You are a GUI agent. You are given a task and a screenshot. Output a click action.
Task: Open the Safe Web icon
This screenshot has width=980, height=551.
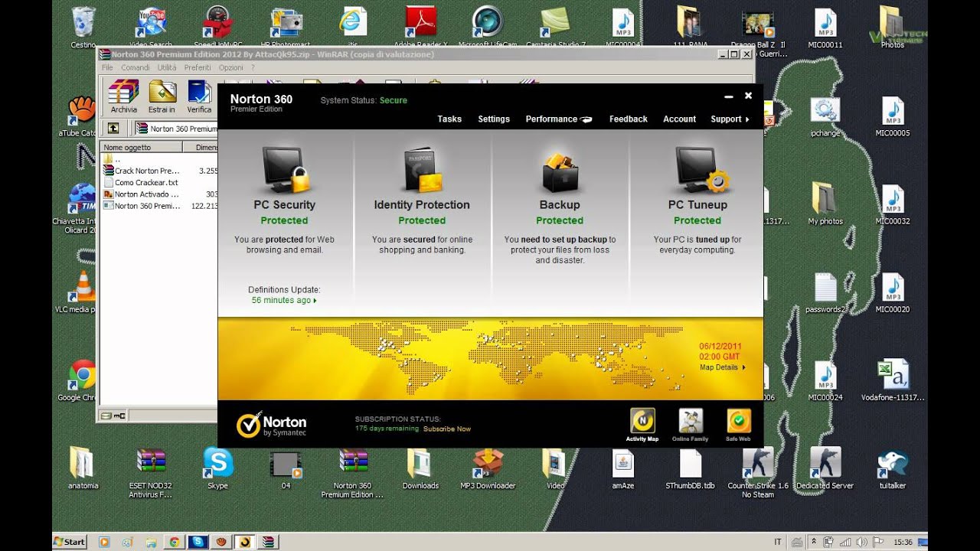(x=739, y=421)
